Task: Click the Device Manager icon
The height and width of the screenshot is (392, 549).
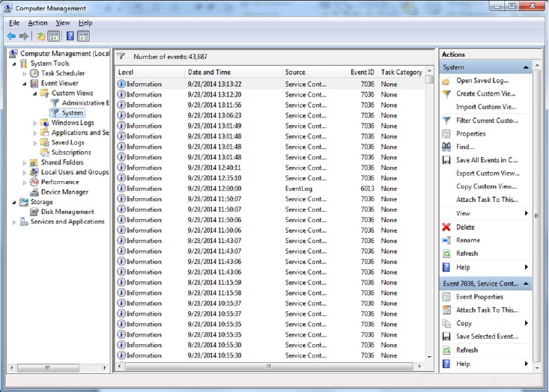Action: [x=34, y=192]
